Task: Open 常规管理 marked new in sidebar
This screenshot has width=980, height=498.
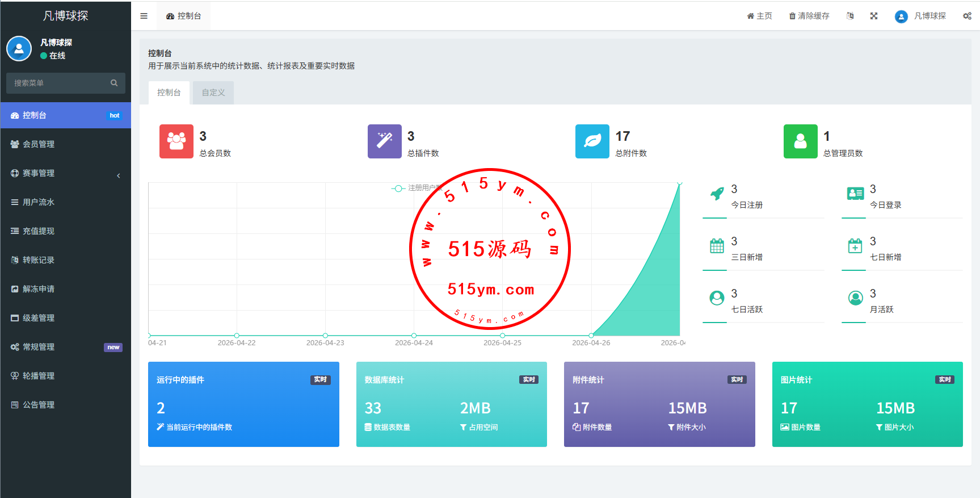Action: pos(39,347)
